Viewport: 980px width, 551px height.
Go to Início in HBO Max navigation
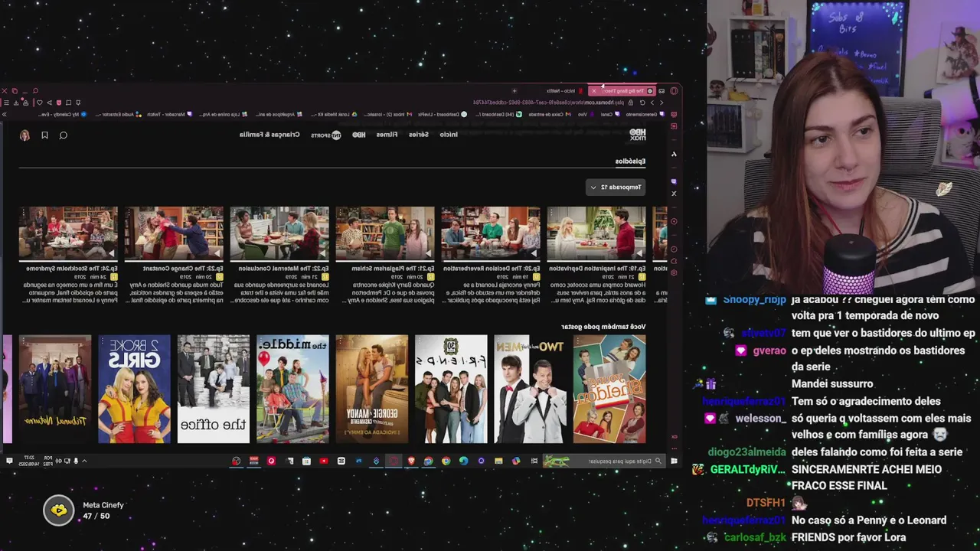449,135
